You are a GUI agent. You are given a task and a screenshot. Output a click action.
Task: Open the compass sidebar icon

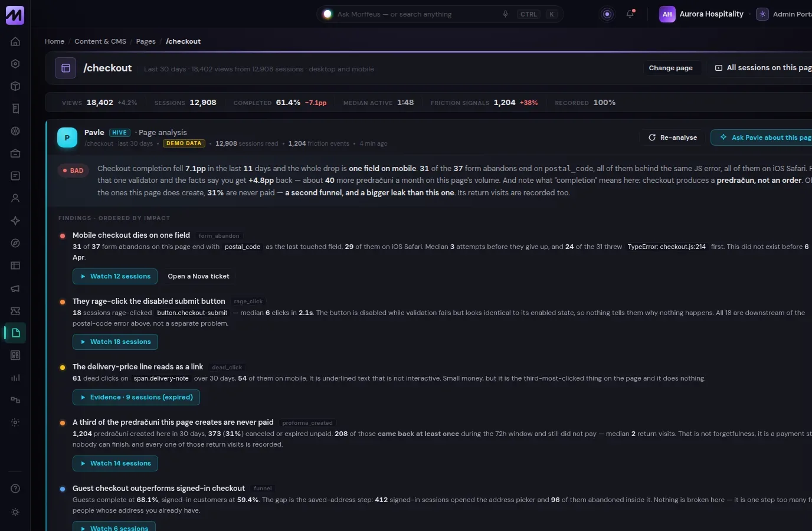[15, 243]
